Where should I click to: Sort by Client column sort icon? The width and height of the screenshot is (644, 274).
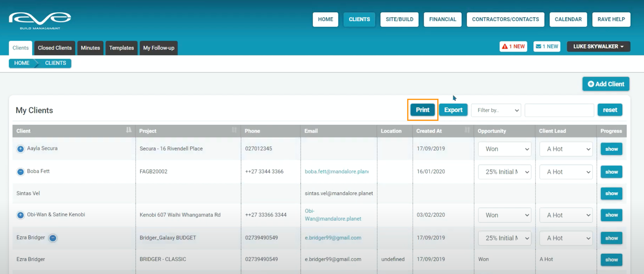coord(128,130)
